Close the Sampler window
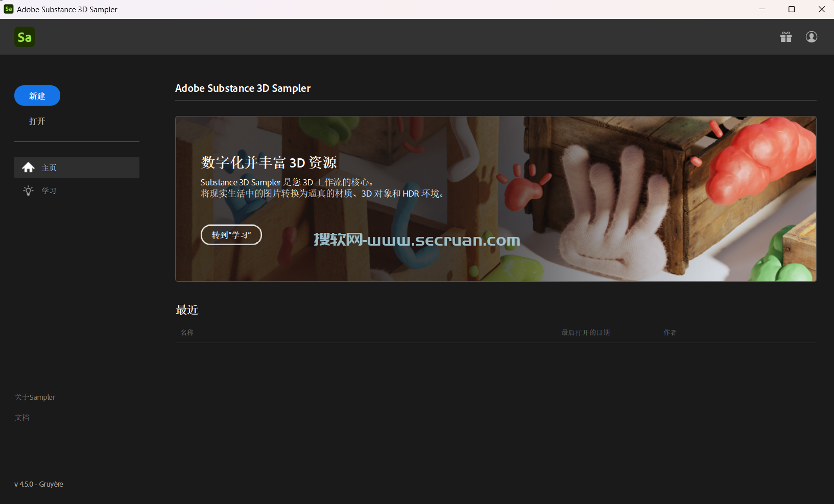The image size is (834, 504). 821,9
